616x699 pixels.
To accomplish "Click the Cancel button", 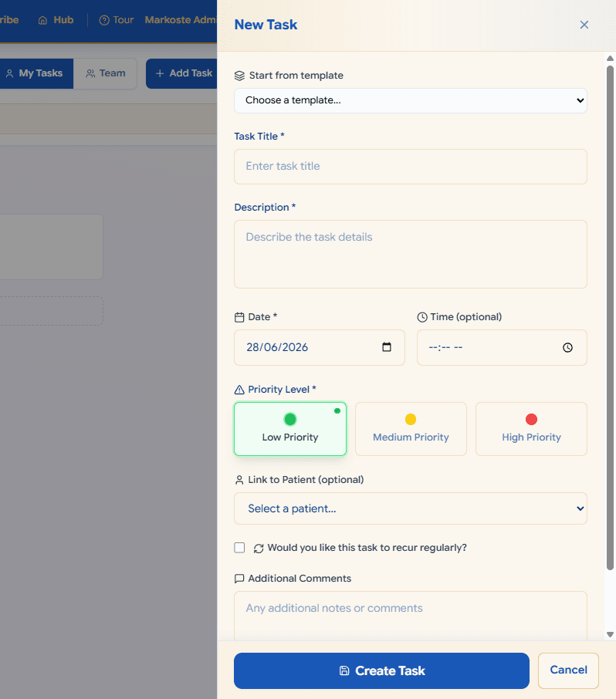I will coord(568,670).
